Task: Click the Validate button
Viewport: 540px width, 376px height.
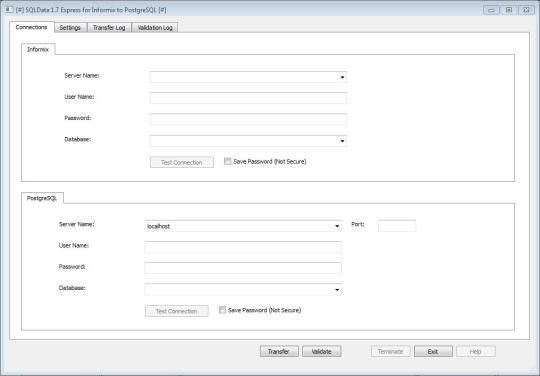Action: (x=322, y=351)
